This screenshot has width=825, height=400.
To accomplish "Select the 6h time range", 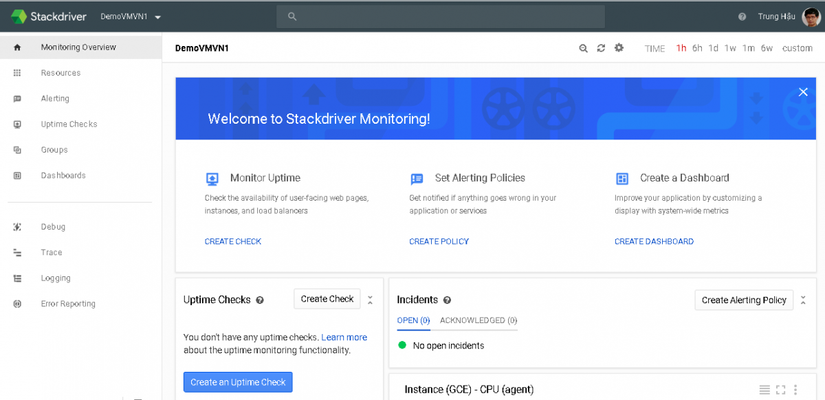I will (x=697, y=48).
